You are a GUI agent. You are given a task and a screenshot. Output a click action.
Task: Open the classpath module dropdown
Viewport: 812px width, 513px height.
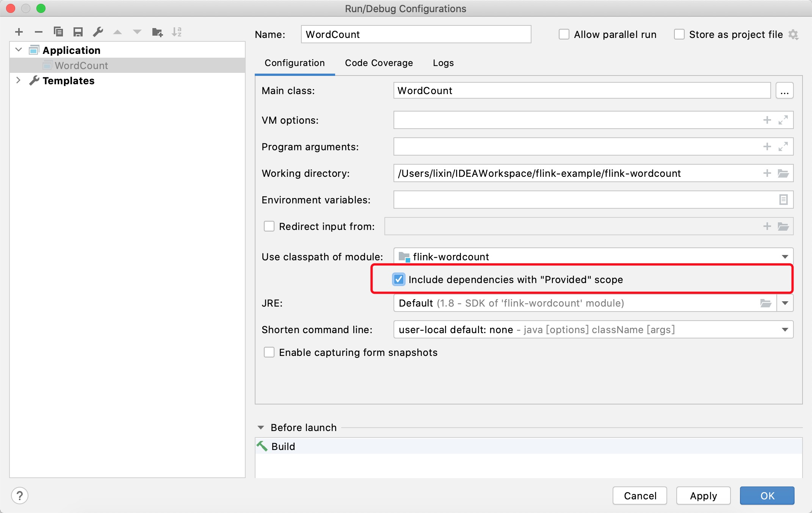pos(785,257)
